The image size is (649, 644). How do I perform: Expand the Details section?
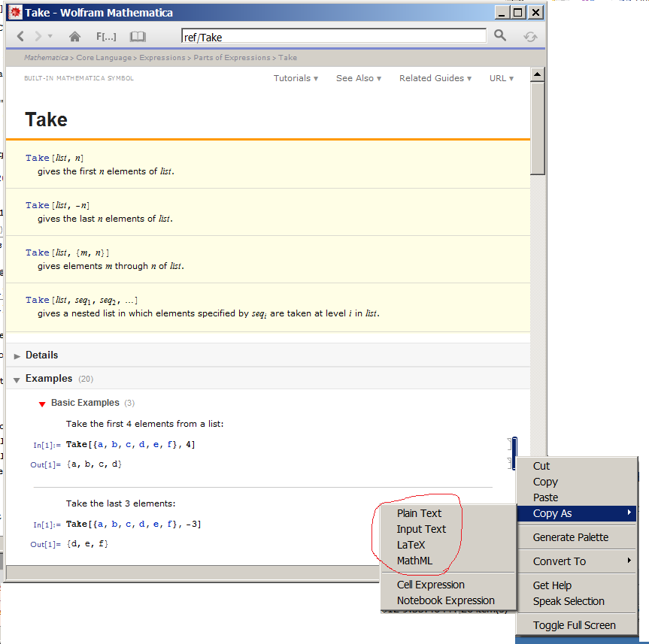17,355
